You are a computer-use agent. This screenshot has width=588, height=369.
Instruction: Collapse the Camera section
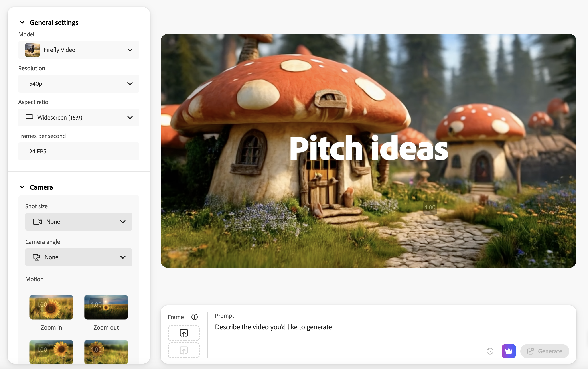pos(22,187)
